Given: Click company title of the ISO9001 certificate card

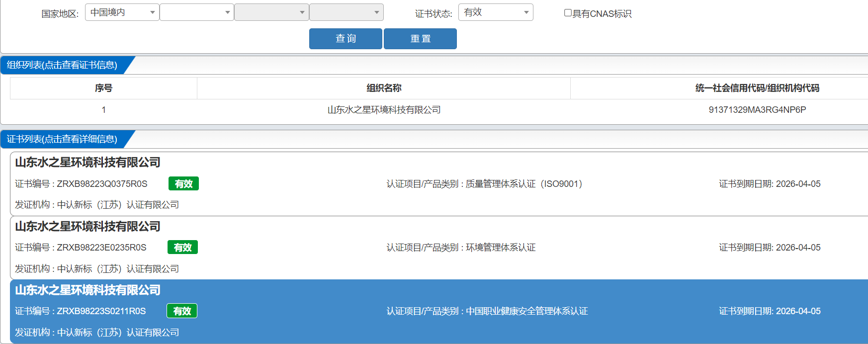Looking at the screenshot, I should point(87,163).
